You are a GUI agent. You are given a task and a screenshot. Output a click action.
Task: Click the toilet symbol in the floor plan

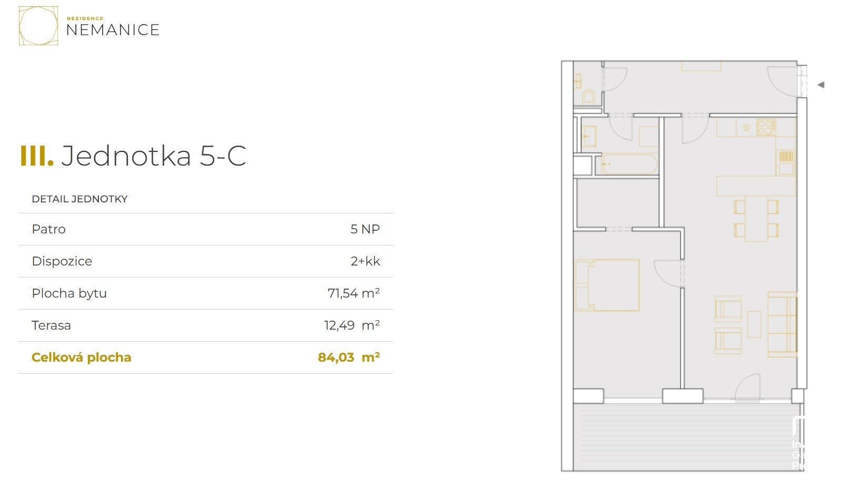tap(589, 97)
